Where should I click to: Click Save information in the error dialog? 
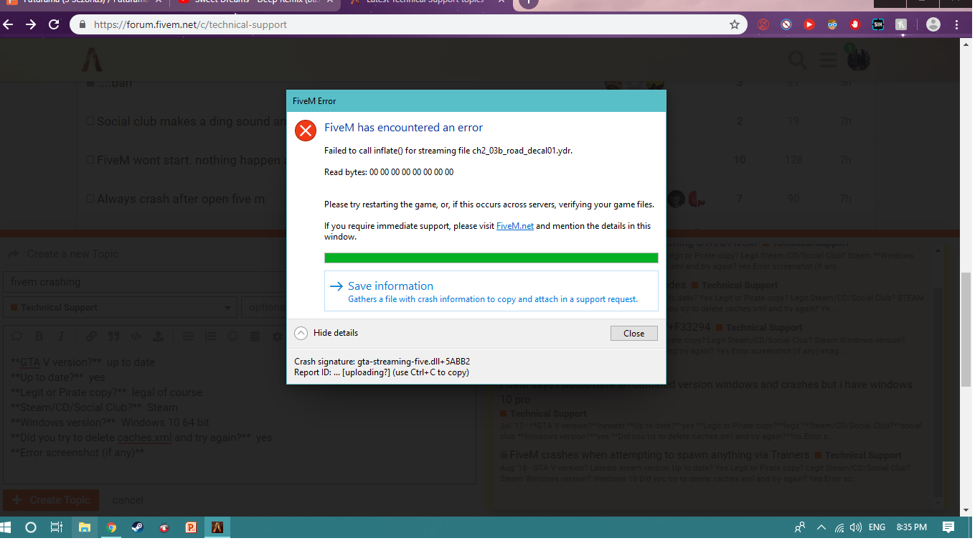point(491,291)
